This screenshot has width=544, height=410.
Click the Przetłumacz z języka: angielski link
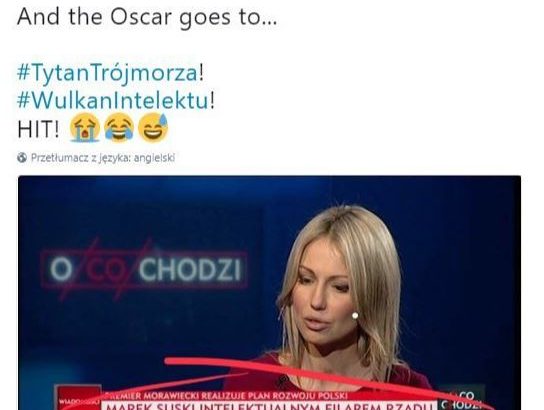103,158
